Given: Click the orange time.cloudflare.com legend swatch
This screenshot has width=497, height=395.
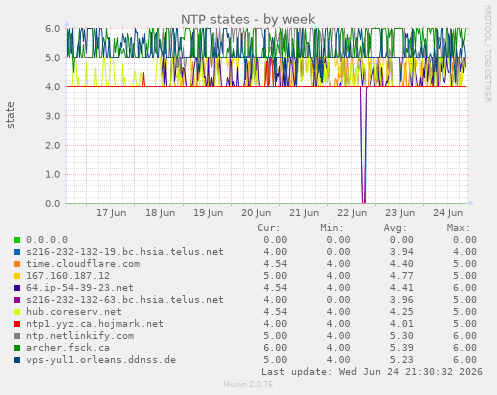Looking at the screenshot, I should 17,264.
